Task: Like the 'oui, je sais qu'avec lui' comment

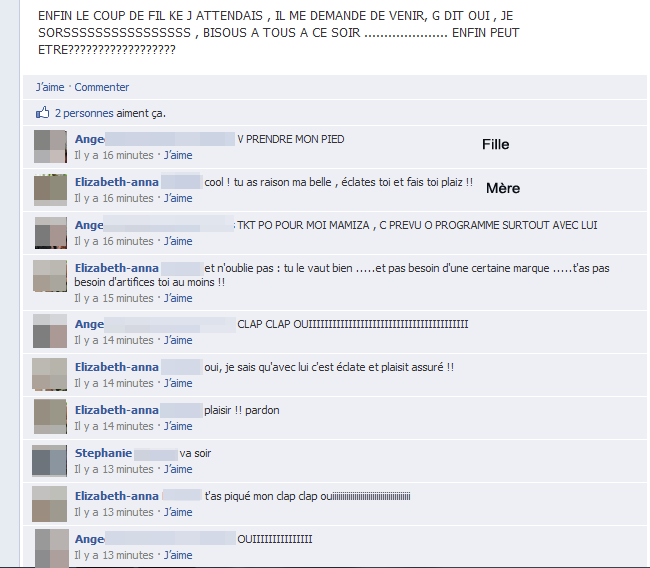Action: (178, 383)
